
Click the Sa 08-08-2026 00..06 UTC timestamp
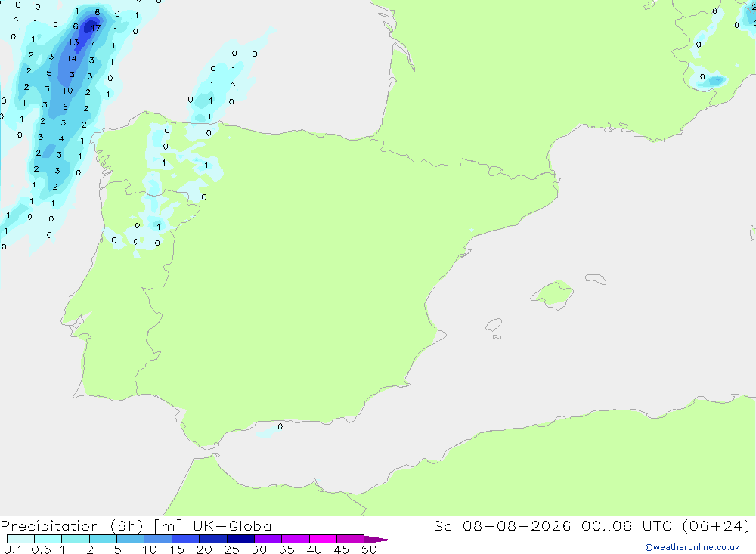[592, 525]
